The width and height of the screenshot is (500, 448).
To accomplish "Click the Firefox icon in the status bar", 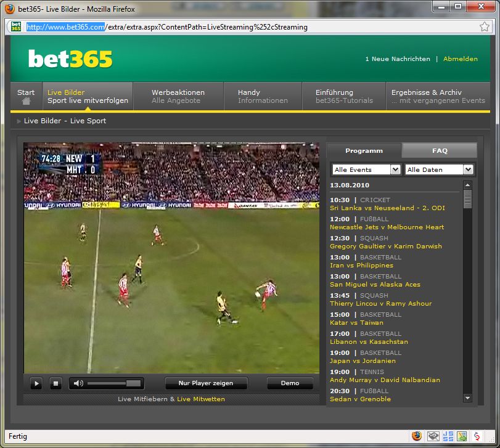I will tap(417, 436).
